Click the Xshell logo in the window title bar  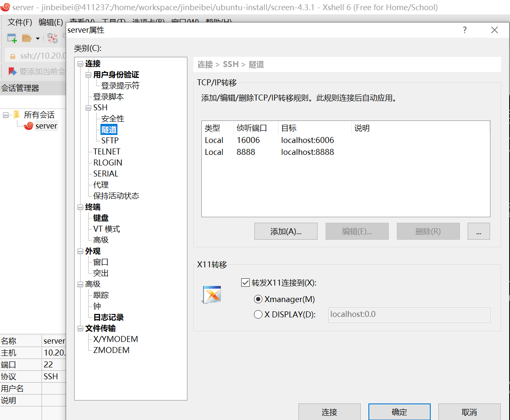pyautogui.click(x=5, y=7)
